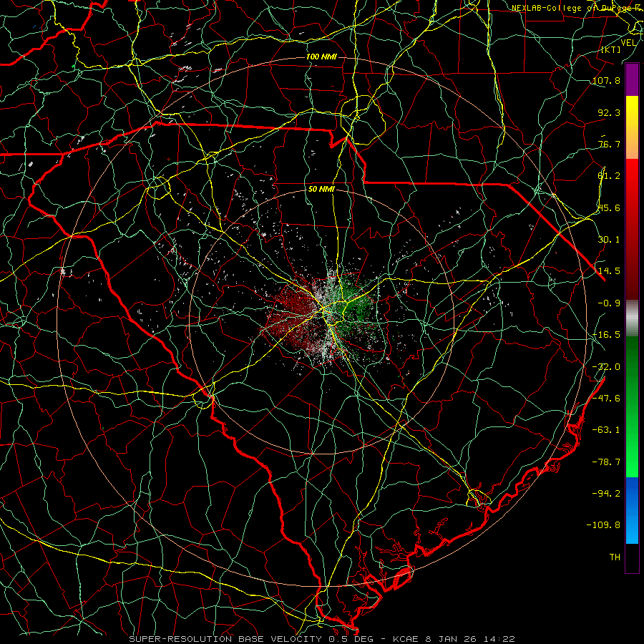Click the 92.3 value on velocity scale
This screenshot has width=644, height=644.
609,112
